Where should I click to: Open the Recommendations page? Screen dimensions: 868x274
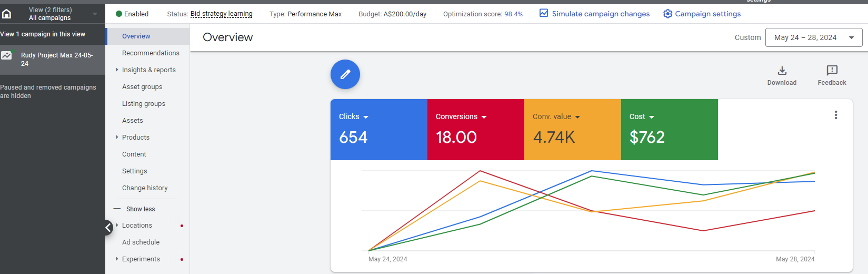point(151,53)
